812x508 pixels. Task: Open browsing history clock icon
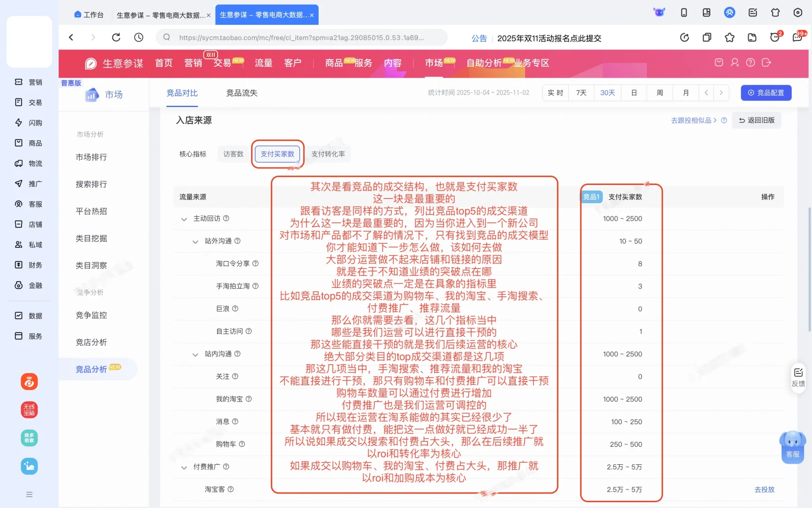pyautogui.click(x=139, y=37)
